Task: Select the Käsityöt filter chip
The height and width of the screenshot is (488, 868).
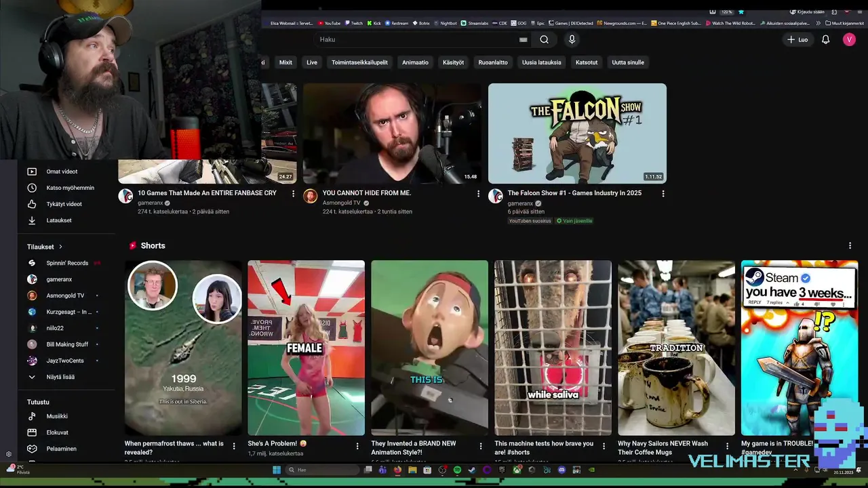Action: [453, 62]
